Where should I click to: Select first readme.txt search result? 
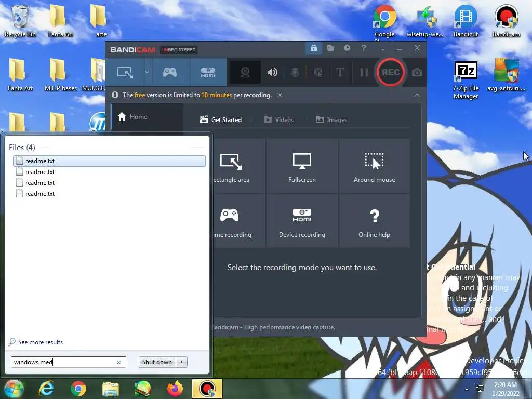click(109, 161)
